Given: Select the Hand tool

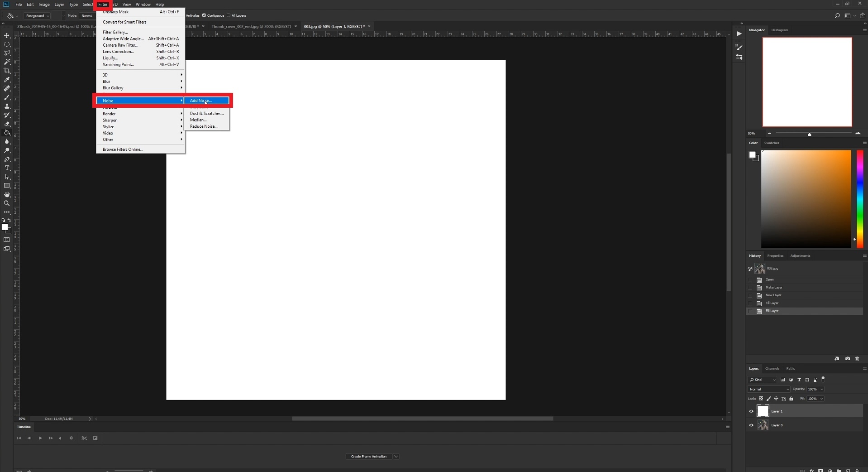Looking at the screenshot, I should coord(7,194).
